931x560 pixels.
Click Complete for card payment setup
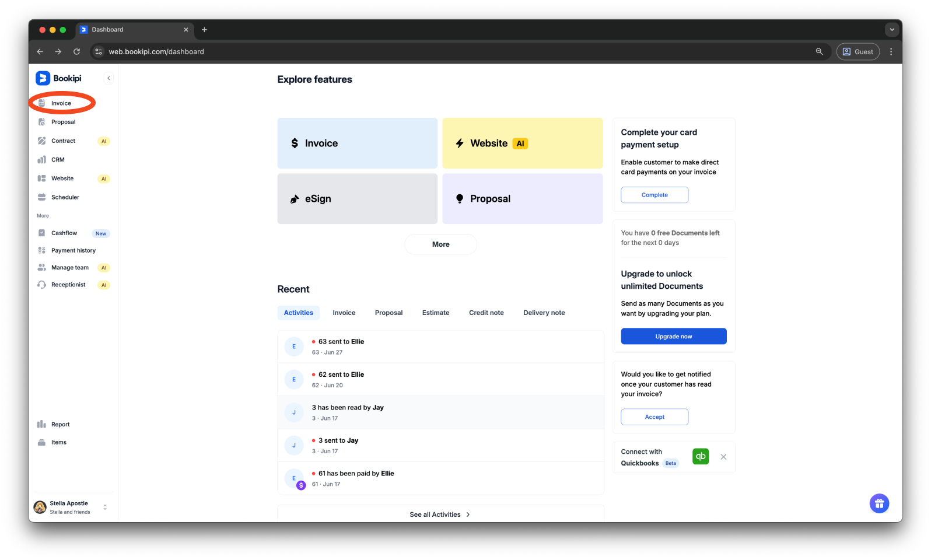[x=654, y=195]
